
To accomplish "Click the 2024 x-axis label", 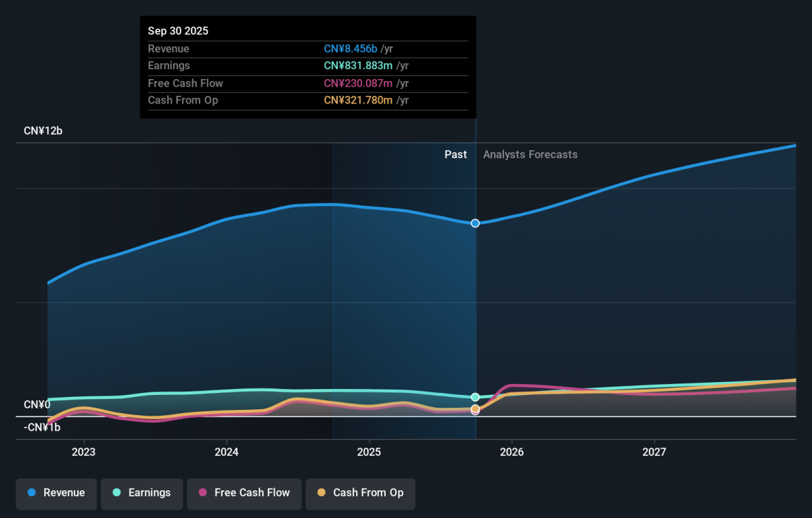I will [227, 451].
